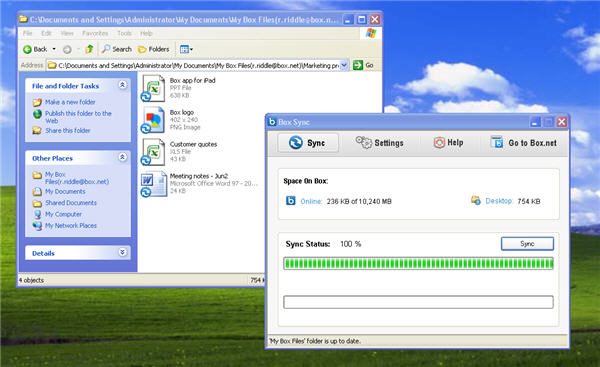This screenshot has height=367, width=600.
Task: Select the Box app for iPad file icon
Action: [153, 88]
